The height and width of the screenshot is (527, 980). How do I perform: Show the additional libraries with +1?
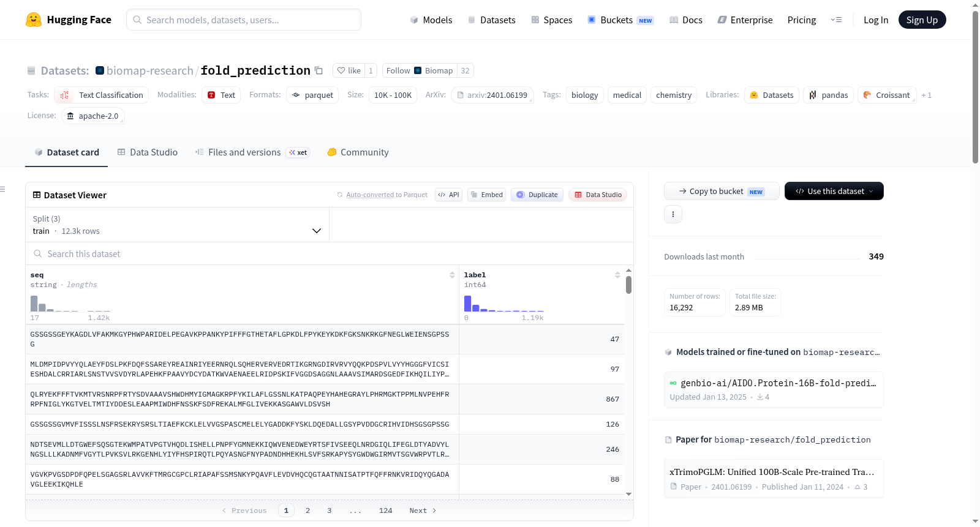click(x=926, y=95)
